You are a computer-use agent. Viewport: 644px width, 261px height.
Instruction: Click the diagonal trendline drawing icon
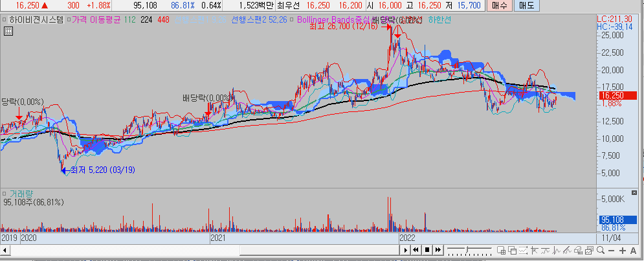(567, 250)
